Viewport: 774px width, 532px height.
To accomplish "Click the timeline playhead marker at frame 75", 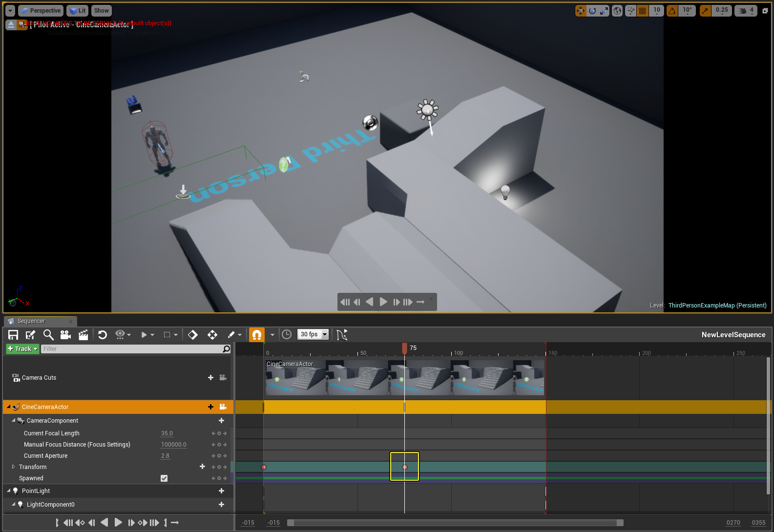I will [404, 348].
